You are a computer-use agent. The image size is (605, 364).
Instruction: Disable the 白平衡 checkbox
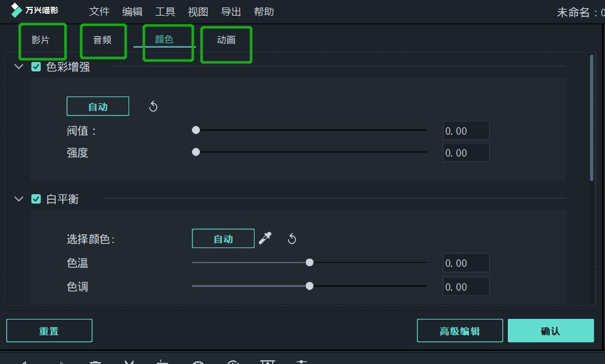[x=36, y=199]
